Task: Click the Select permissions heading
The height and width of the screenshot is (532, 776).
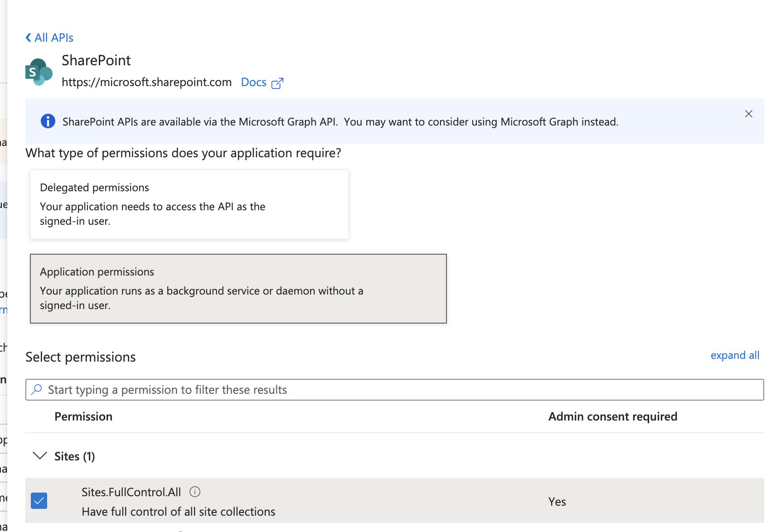Action: [81, 357]
